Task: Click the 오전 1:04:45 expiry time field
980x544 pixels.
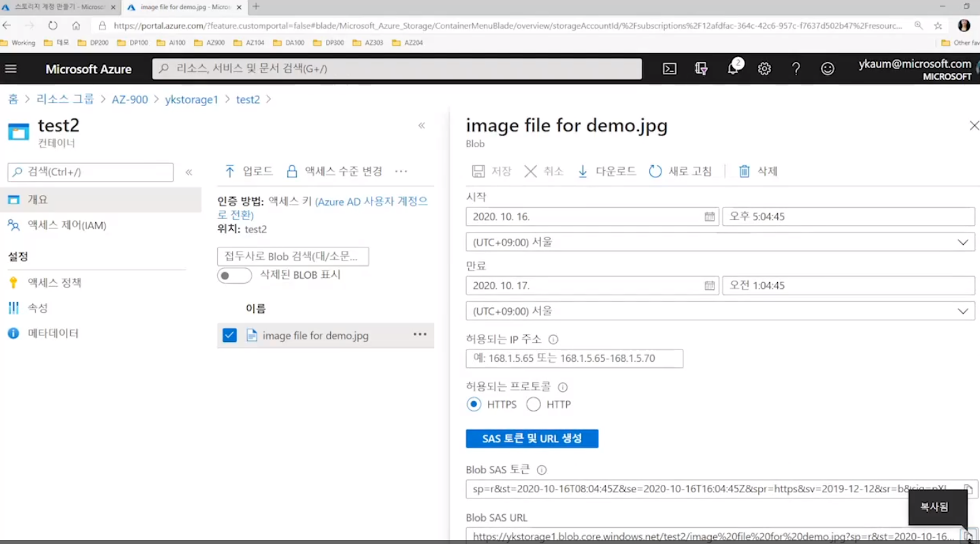Action: pos(849,286)
